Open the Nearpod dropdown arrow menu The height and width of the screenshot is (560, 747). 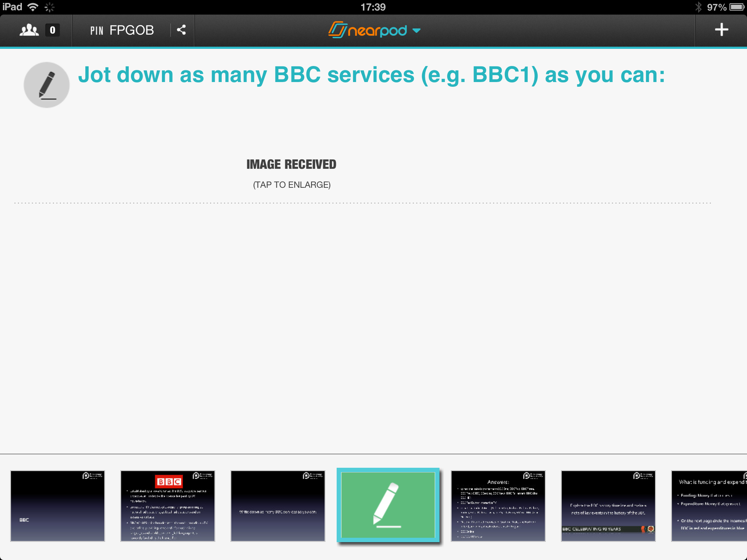click(417, 31)
